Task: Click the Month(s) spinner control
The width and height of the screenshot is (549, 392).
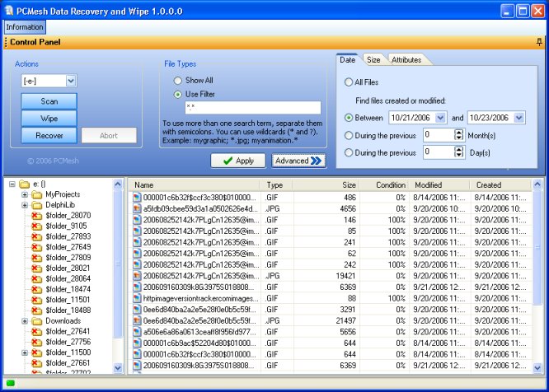Action: point(458,135)
